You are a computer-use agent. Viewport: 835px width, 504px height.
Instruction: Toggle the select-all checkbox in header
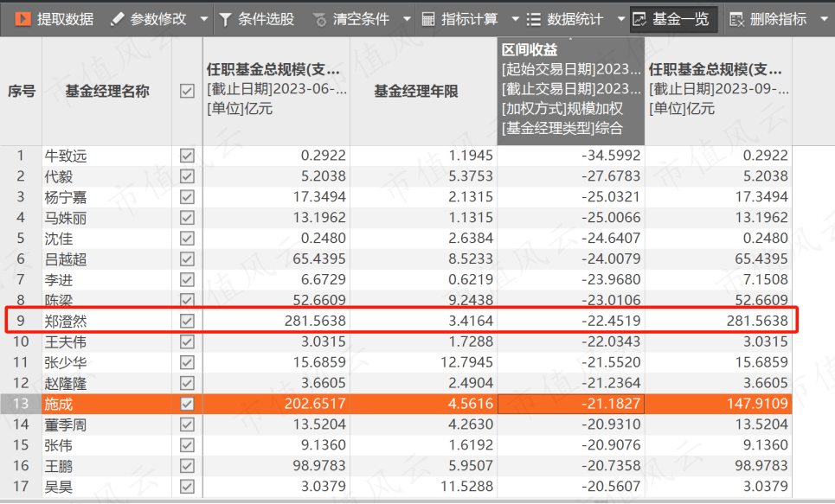coord(186,91)
